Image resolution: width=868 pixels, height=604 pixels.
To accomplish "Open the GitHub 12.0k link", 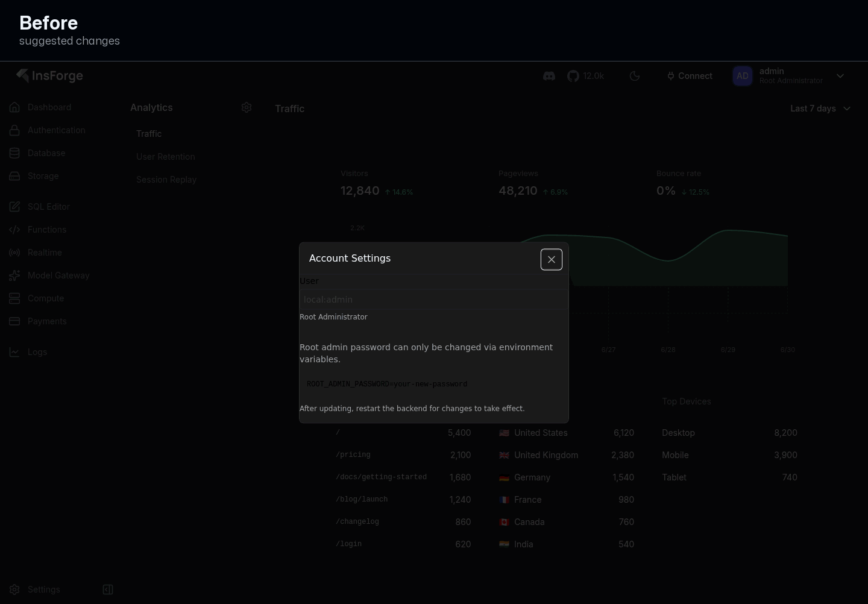I will (585, 76).
